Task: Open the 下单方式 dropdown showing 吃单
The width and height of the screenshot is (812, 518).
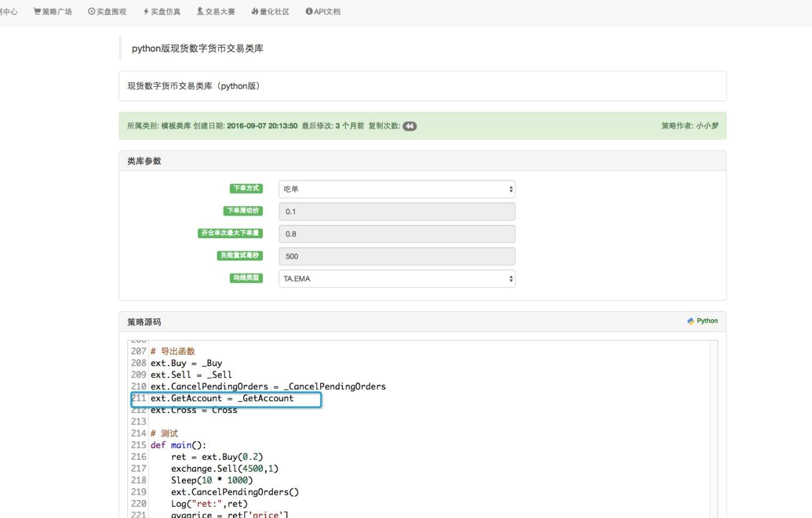Action: coord(397,189)
